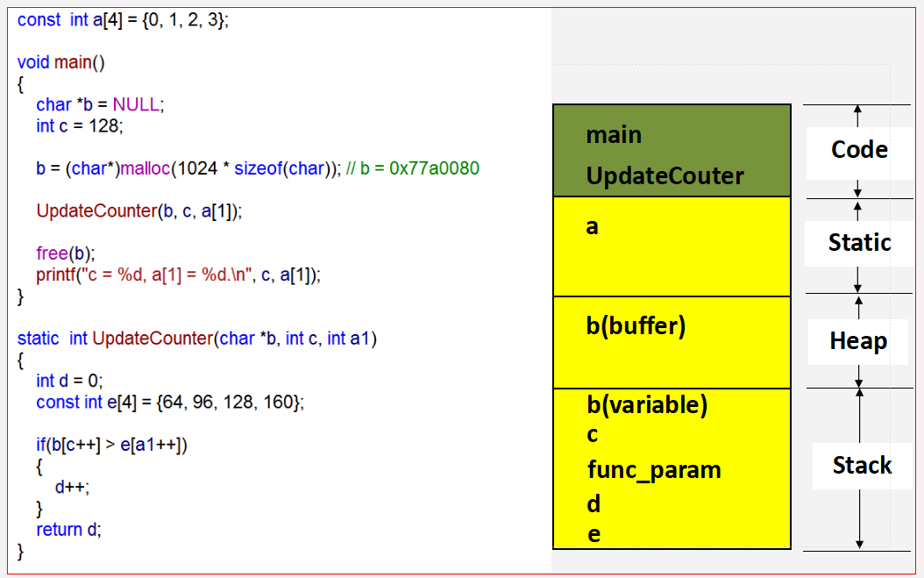
Task: Select "b(buffer)" in the heap block
Action: pos(636,326)
